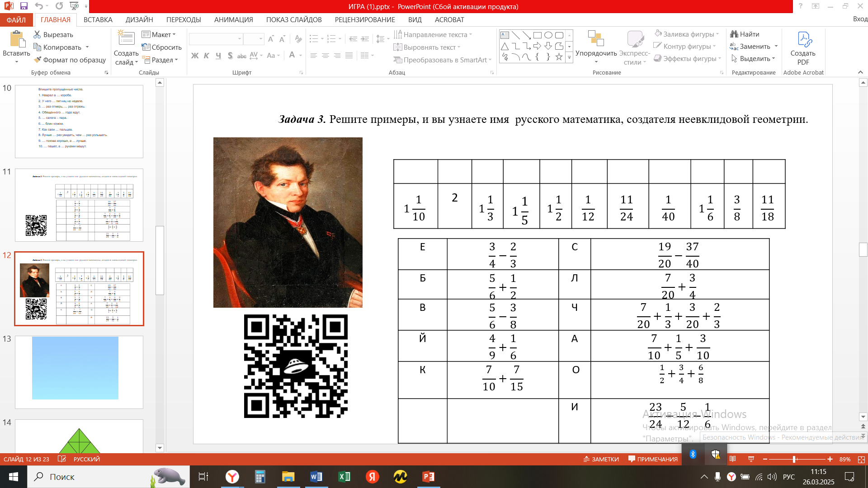Click the Redo icon in title bar
868x488 pixels.
[x=59, y=6]
